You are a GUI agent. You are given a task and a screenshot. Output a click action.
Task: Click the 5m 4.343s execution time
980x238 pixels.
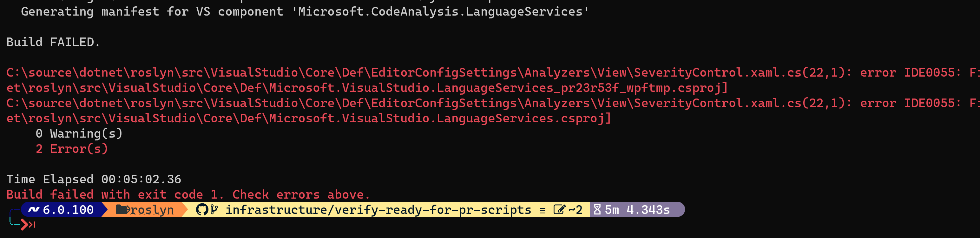637,210
